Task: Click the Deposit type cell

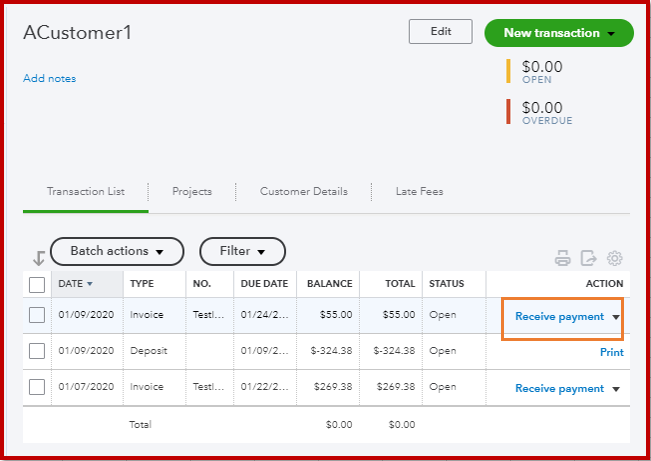Action: (149, 351)
